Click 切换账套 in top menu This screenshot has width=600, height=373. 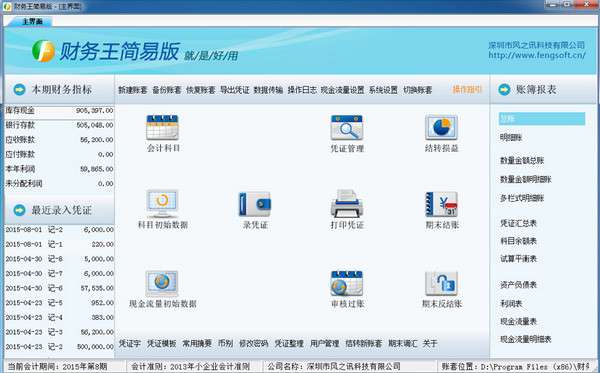coord(417,90)
